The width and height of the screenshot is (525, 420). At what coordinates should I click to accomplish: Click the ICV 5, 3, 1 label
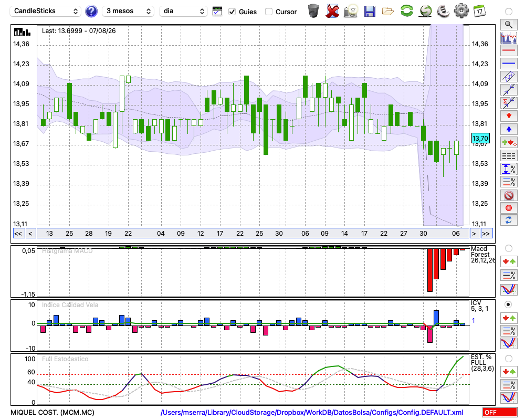(x=479, y=306)
